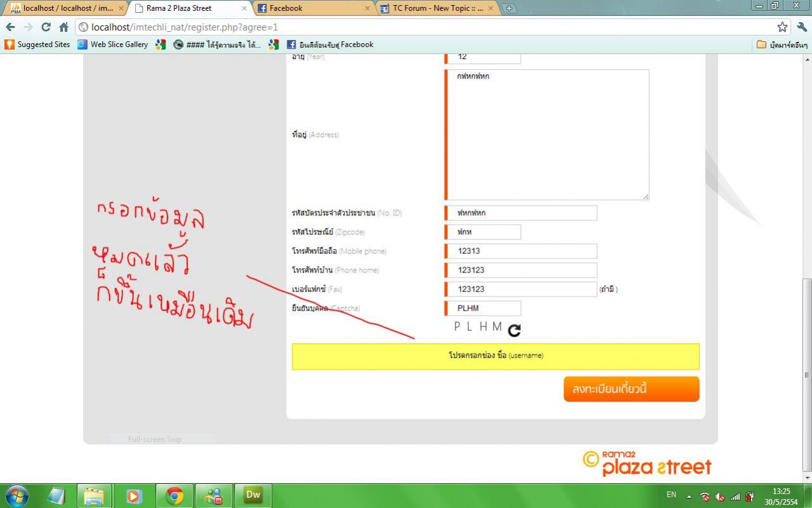Open Windows Live Messenger on the taskbar

click(x=214, y=496)
